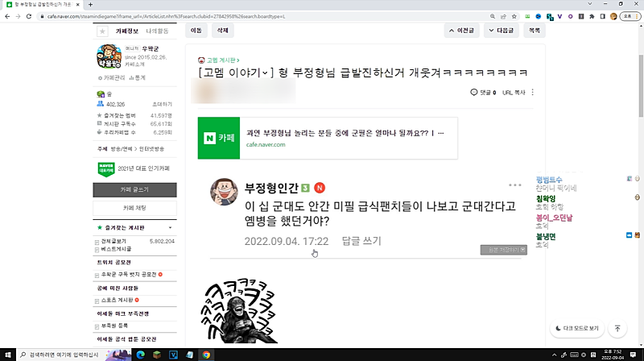Image resolution: width=644 pixels, height=361 pixels.
Task: Open 부족원 등록 board
Action: click(x=114, y=326)
